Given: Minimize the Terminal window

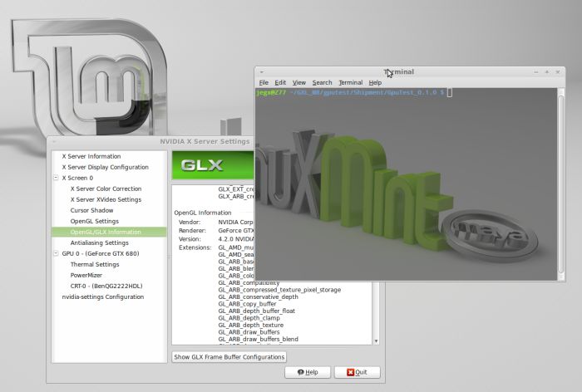Looking at the screenshot, I should (536, 72).
